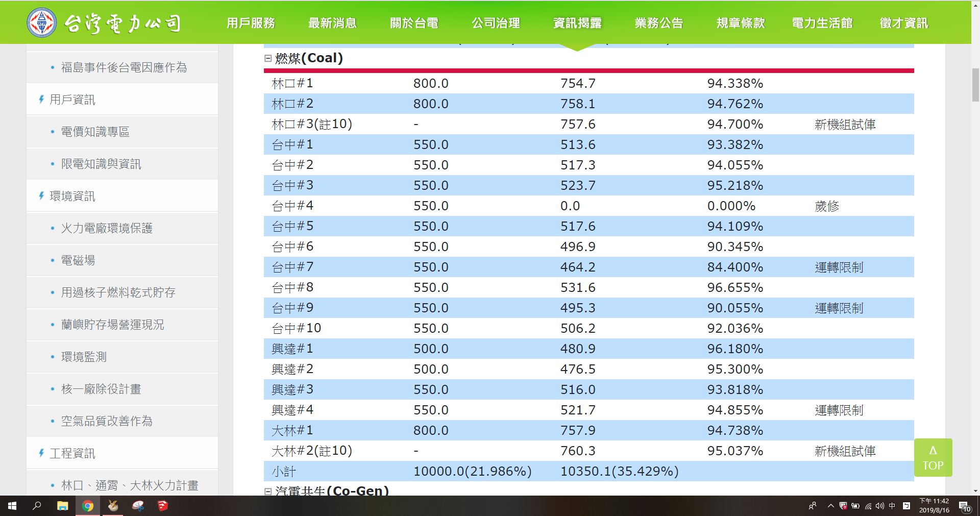Go to 台灣電力公司 home title
The image size is (980, 516).
tap(122, 23)
